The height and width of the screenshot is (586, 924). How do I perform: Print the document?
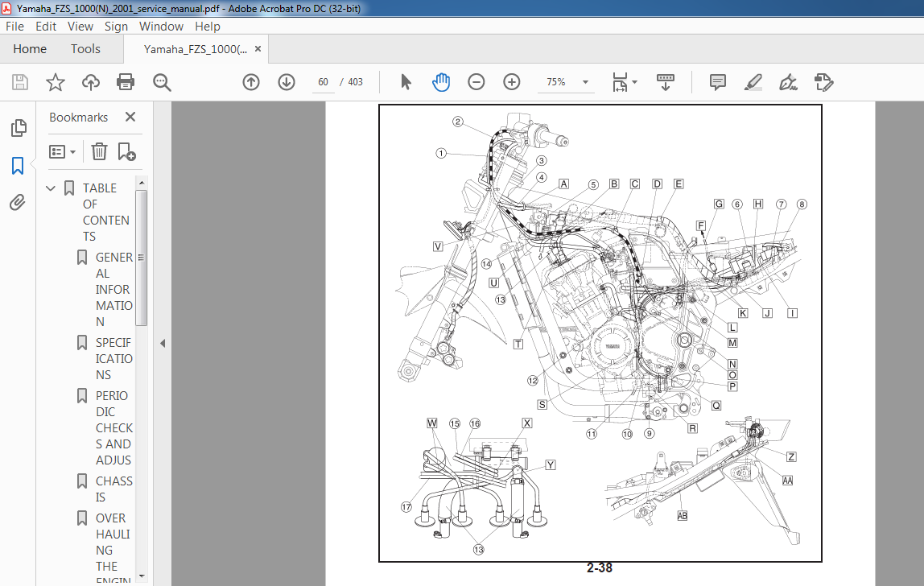pos(126,82)
